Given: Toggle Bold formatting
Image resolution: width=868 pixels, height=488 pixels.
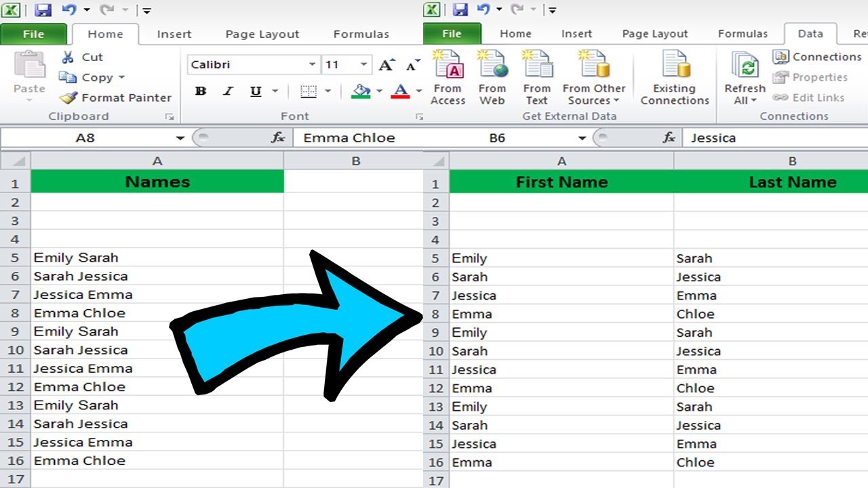Looking at the screenshot, I should pyautogui.click(x=201, y=91).
